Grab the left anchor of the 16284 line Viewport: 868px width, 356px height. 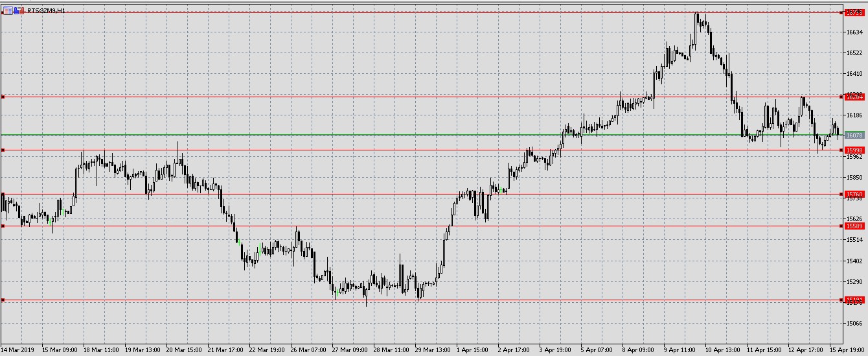tap(3, 97)
